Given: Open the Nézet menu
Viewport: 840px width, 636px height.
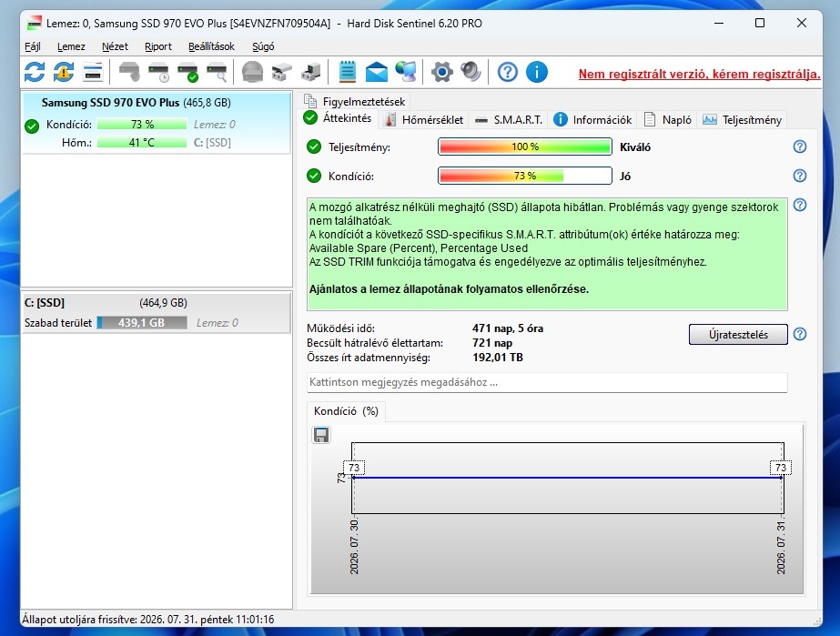Looking at the screenshot, I should [x=115, y=46].
